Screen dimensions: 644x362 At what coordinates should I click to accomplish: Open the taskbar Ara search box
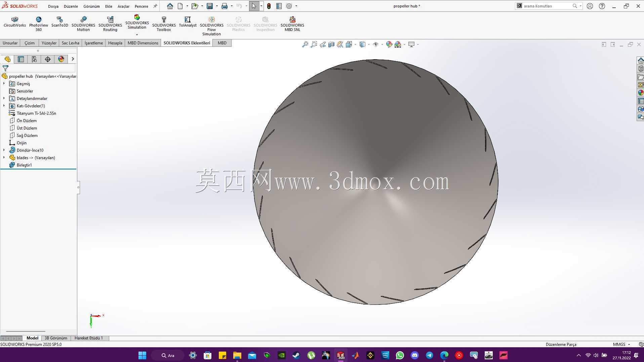168,355
